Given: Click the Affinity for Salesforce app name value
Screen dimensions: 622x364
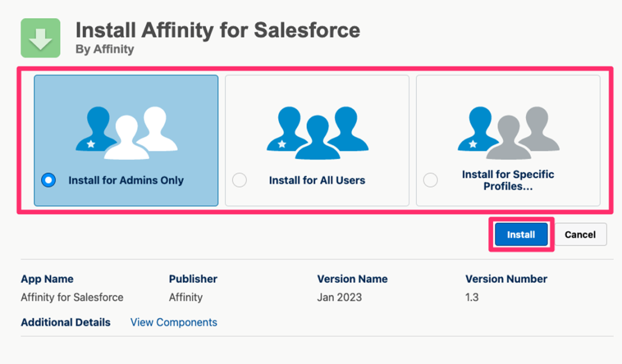Looking at the screenshot, I should pyautogui.click(x=72, y=297).
